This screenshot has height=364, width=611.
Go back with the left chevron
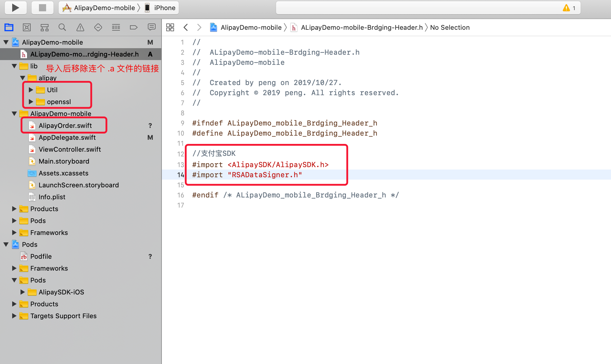[186, 27]
